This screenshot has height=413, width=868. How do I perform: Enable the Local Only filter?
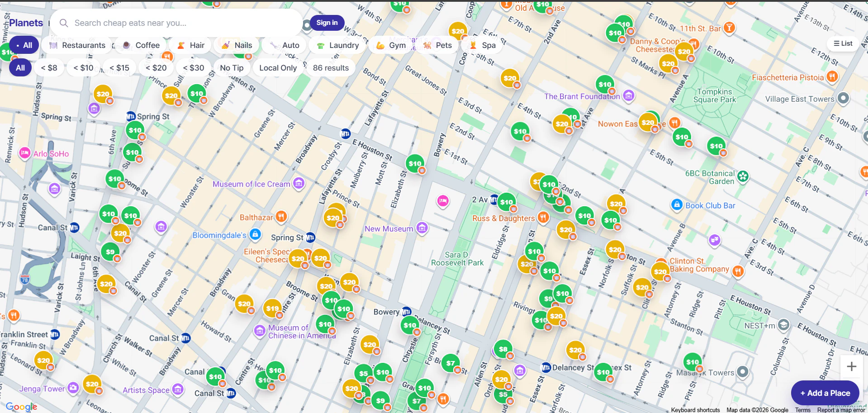point(278,68)
